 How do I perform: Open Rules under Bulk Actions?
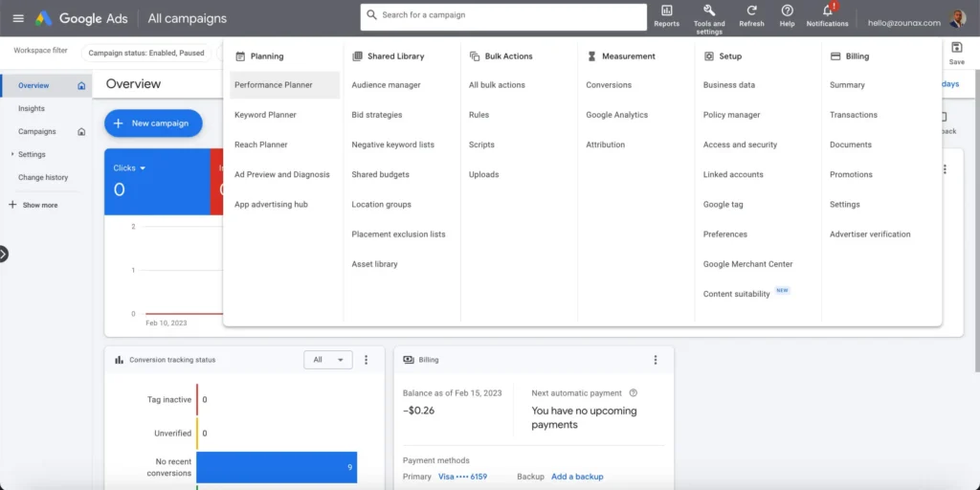click(x=479, y=115)
